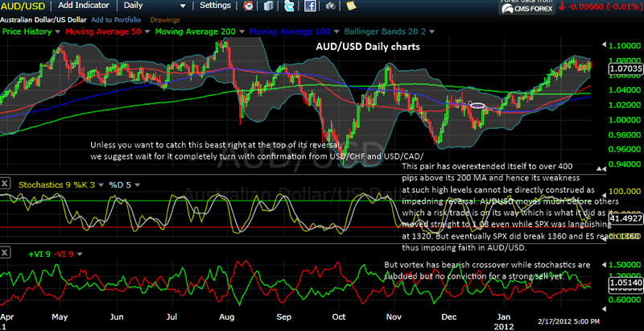Expand the Moving Average 200 options
The image size is (644, 331).
pyautogui.click(x=241, y=31)
